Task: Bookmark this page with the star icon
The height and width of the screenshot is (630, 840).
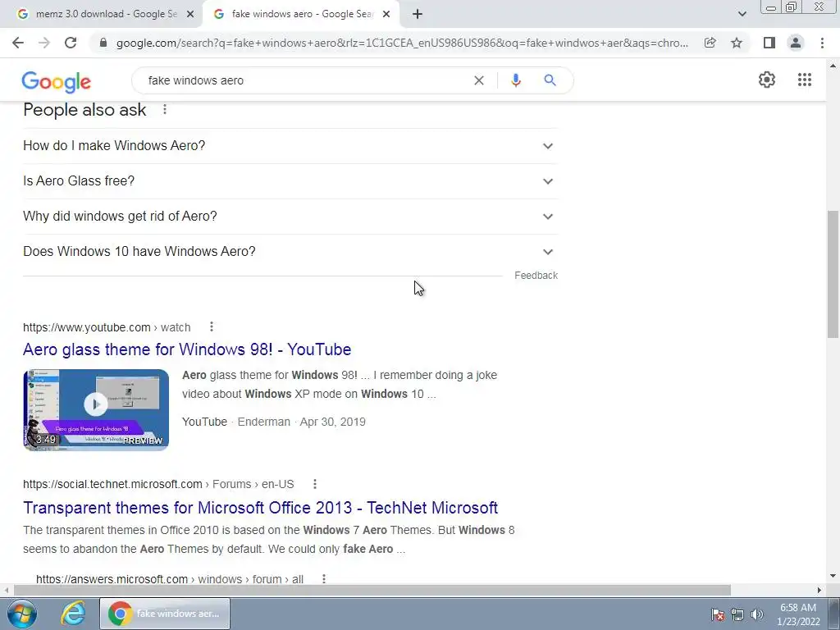Action: [737, 43]
